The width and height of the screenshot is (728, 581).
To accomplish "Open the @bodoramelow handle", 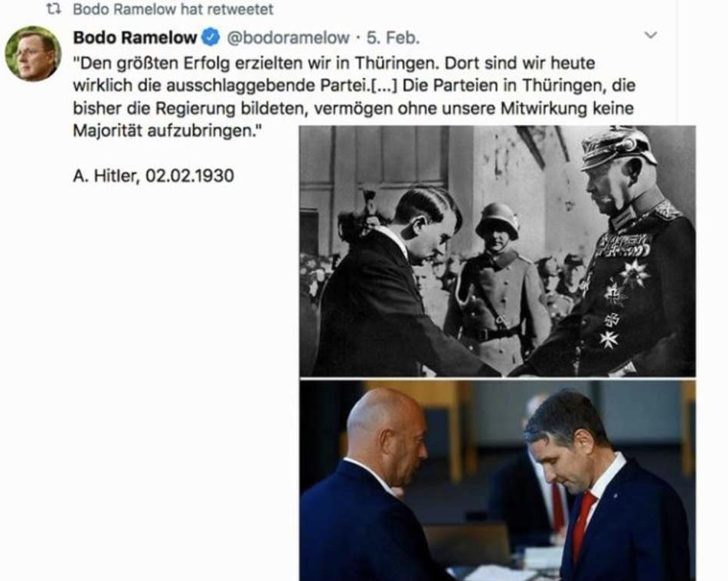I will pyautogui.click(x=288, y=38).
